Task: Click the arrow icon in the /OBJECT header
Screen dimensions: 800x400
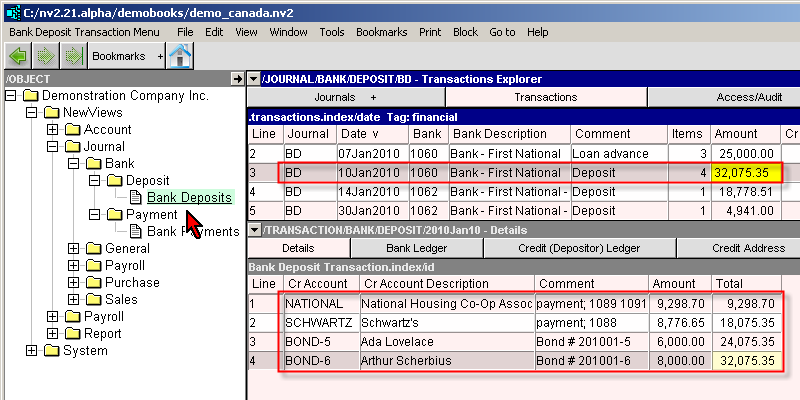Action: (x=237, y=78)
